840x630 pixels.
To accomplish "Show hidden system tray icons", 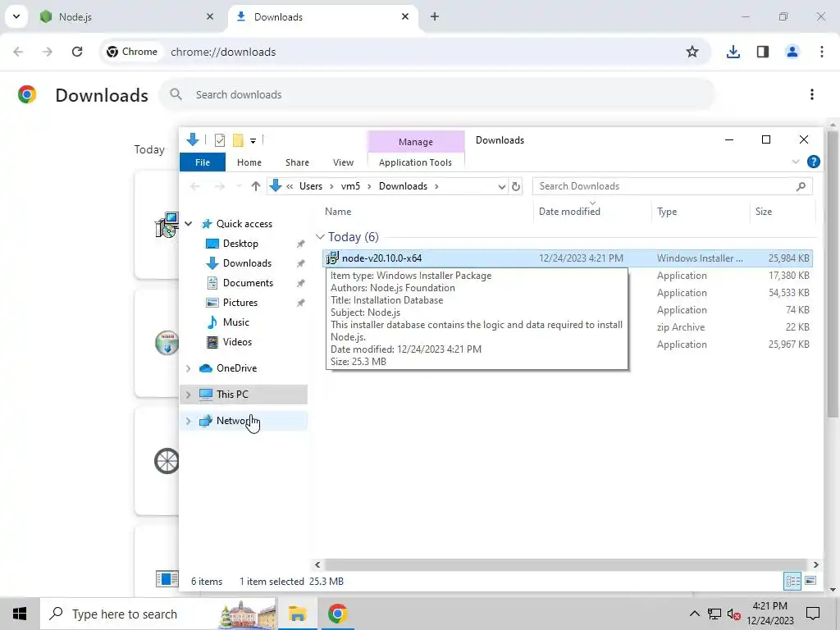I will [694, 614].
